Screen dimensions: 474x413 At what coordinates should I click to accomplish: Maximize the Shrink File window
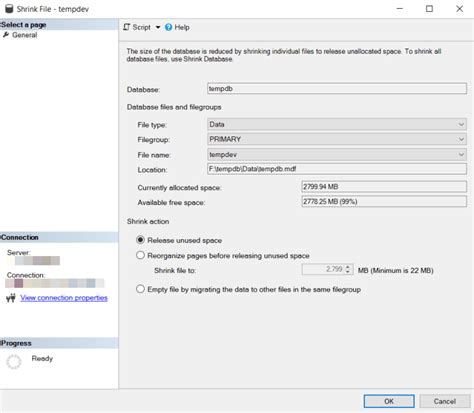click(x=429, y=9)
